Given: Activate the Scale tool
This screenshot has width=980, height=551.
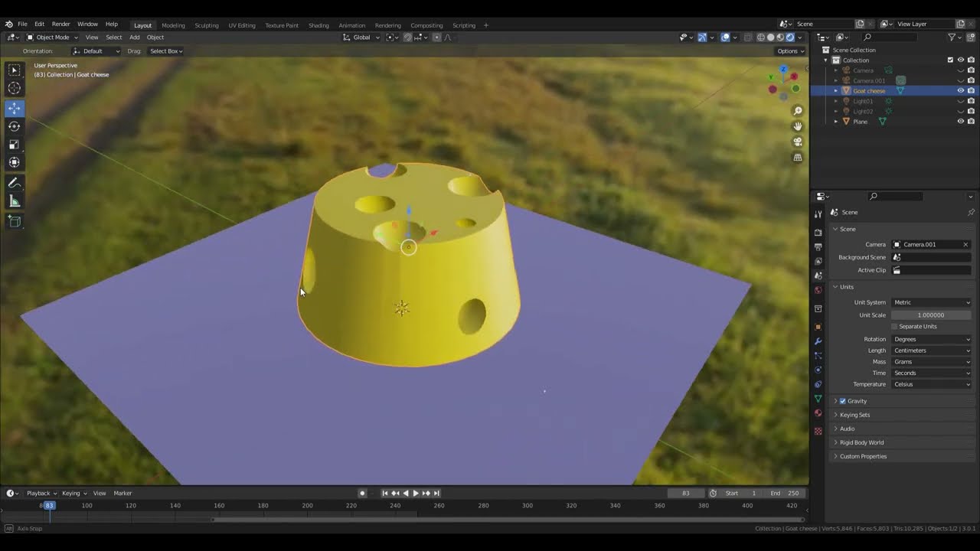Looking at the screenshot, I should tap(15, 144).
